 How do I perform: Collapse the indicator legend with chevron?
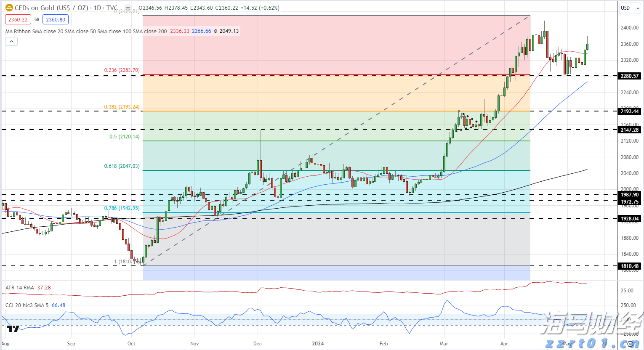tap(11, 41)
